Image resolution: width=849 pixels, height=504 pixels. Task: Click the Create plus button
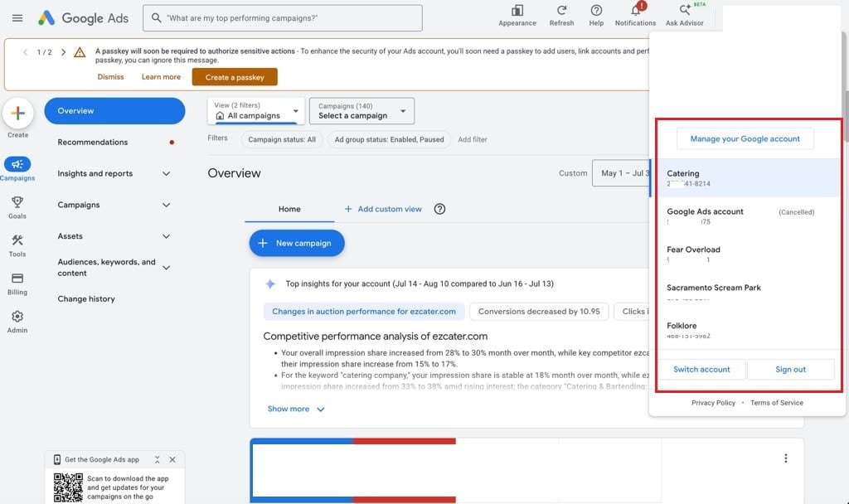[18, 113]
